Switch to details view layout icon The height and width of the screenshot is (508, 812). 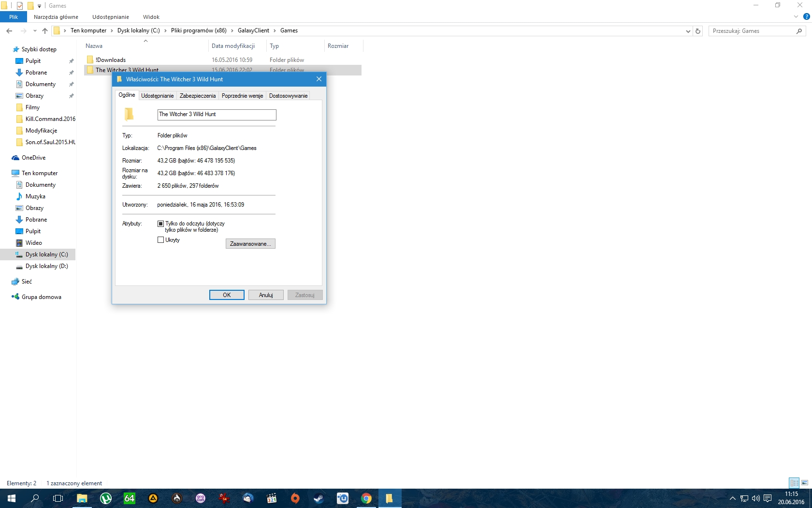[x=794, y=483]
